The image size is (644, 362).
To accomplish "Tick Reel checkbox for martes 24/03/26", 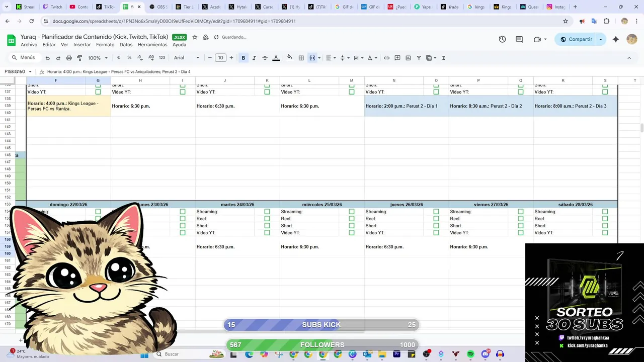I will coord(267,219).
